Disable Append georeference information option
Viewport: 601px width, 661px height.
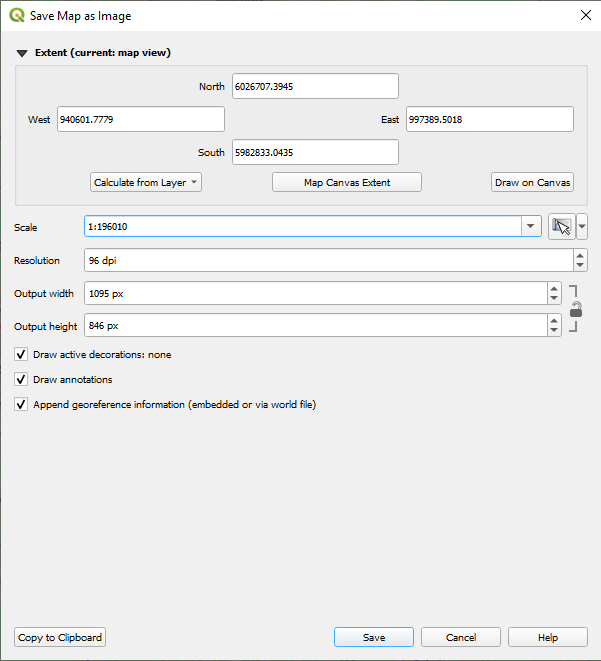coord(21,405)
